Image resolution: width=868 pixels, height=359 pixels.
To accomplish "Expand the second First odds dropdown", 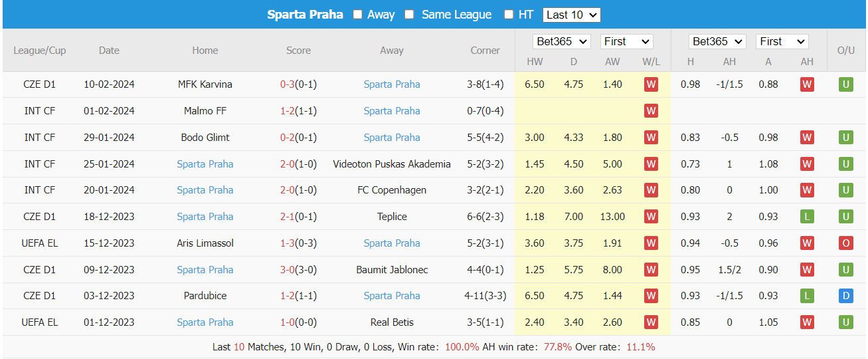I will coord(782,41).
